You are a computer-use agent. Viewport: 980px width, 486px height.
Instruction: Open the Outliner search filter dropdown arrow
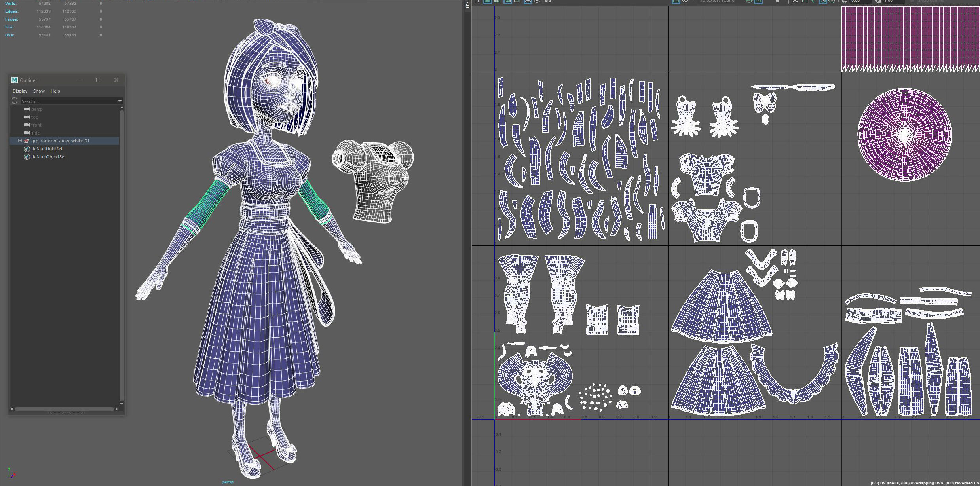120,101
